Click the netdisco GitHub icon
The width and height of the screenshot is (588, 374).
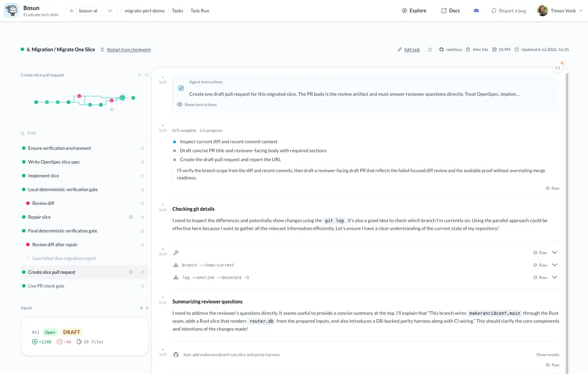[441, 50]
